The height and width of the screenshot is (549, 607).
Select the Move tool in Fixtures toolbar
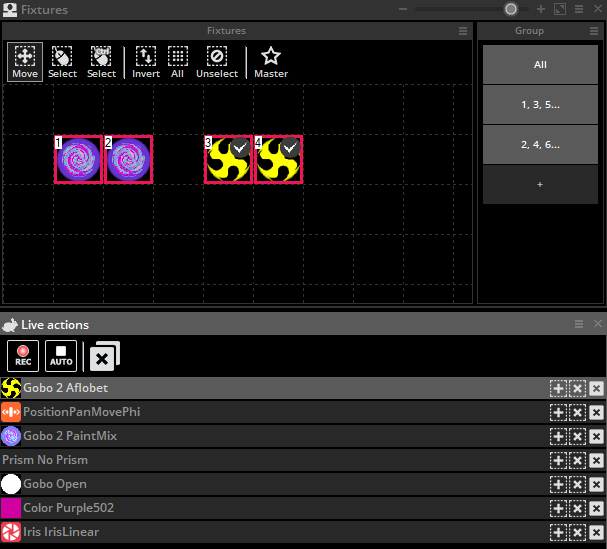tap(25, 61)
